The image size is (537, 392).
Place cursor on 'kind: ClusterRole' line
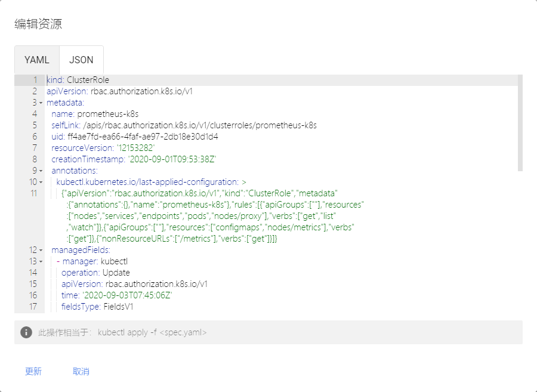[78, 80]
